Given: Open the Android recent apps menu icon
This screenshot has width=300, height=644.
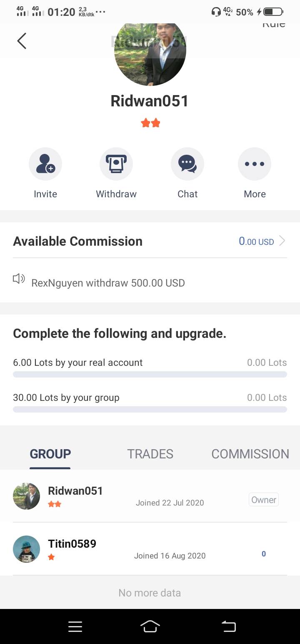Looking at the screenshot, I should pyautogui.click(x=75, y=626).
